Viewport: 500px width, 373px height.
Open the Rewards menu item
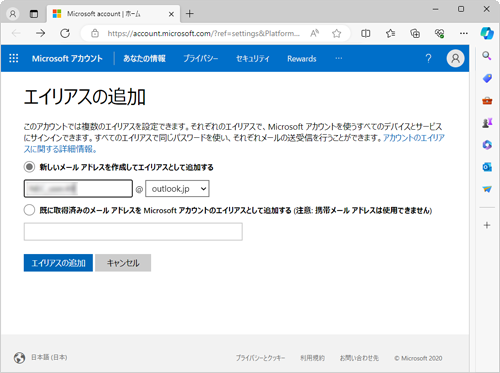coord(302,59)
